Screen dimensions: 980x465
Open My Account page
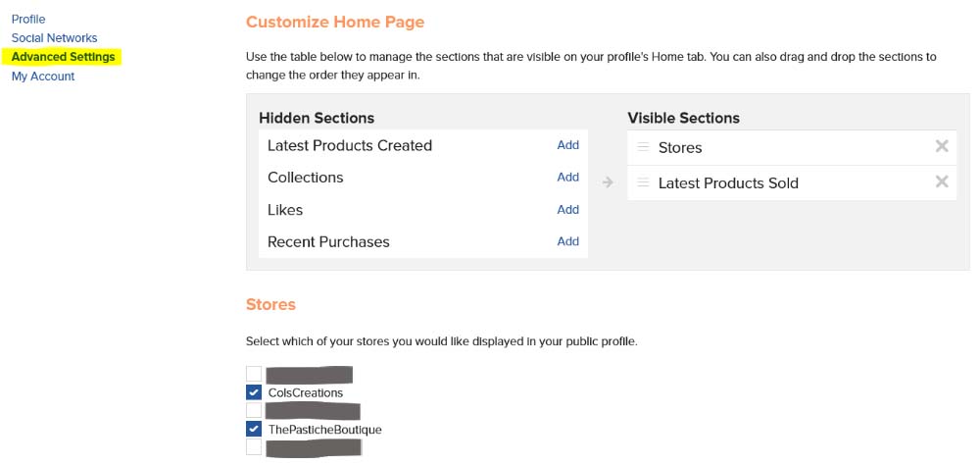(x=43, y=77)
